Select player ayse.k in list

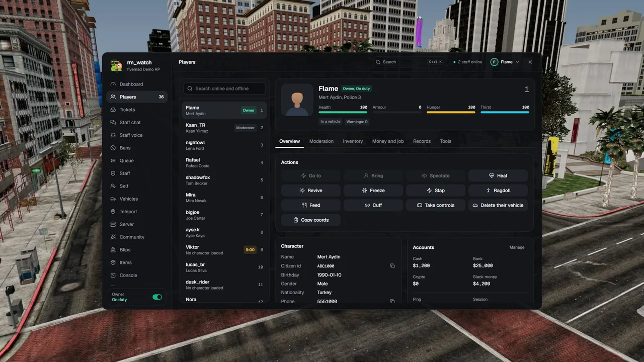[x=224, y=232]
